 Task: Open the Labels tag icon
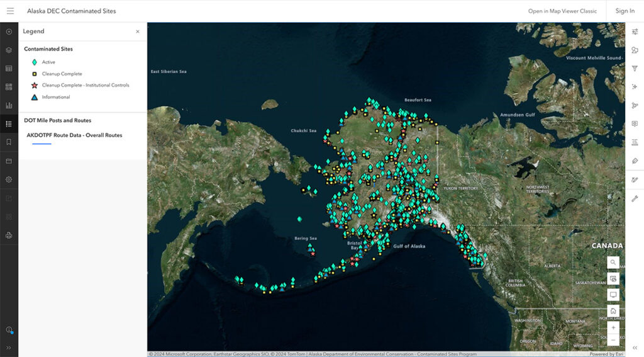click(635, 161)
